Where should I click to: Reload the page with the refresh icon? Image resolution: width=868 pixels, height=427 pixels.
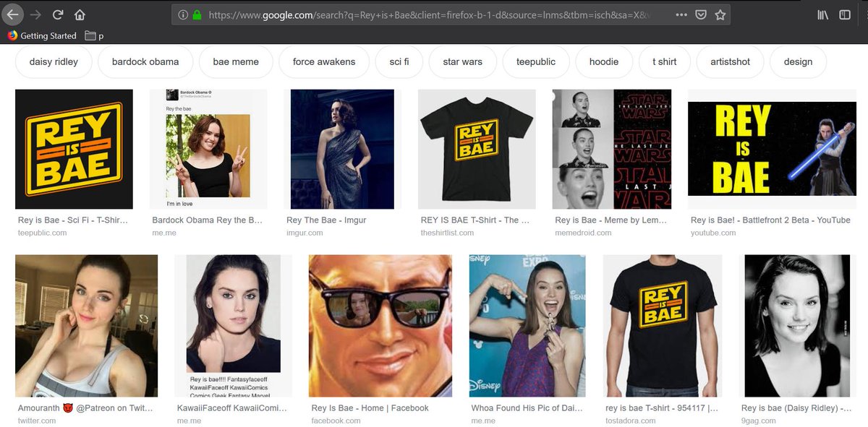tap(58, 14)
